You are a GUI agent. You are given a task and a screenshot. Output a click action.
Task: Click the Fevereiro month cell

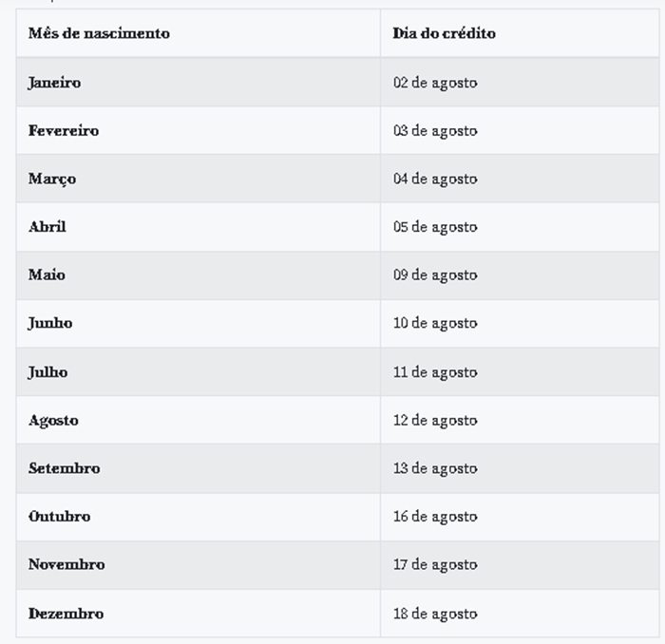(63, 130)
